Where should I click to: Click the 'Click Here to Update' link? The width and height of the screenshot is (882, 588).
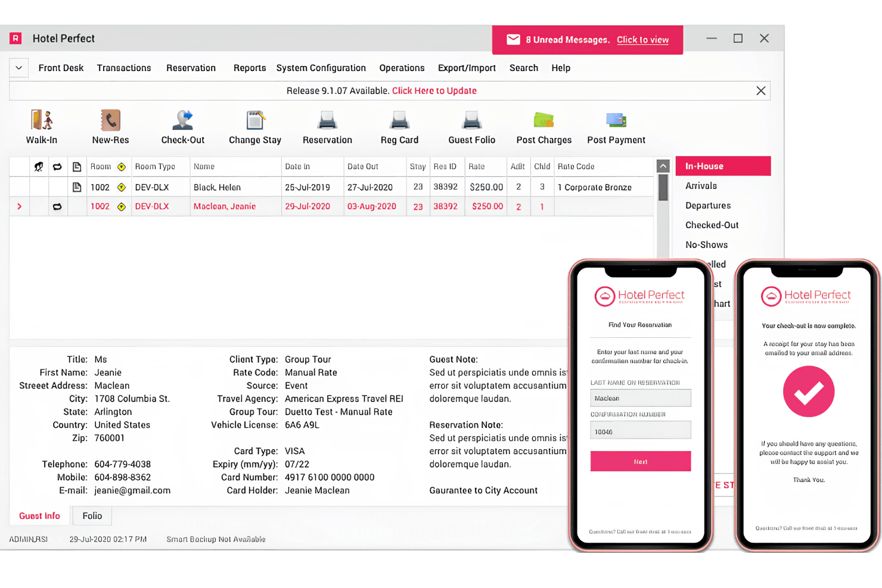[x=434, y=91]
